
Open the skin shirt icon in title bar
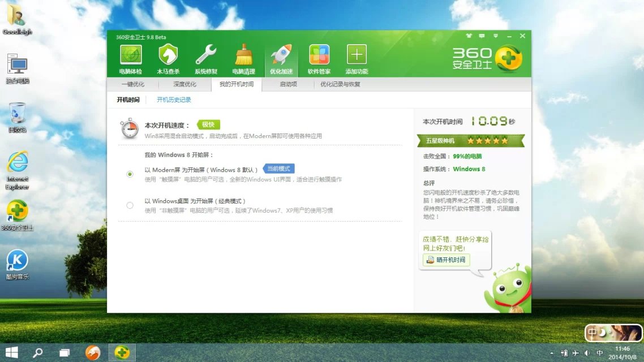tap(469, 36)
